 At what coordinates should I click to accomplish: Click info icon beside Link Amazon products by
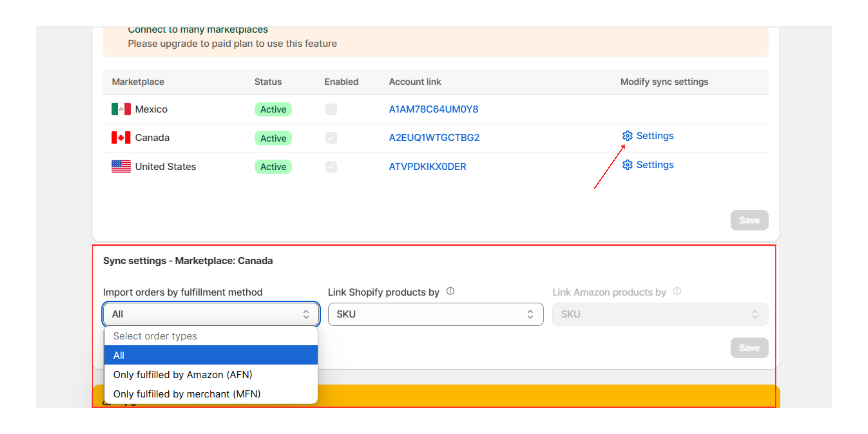coord(677,291)
